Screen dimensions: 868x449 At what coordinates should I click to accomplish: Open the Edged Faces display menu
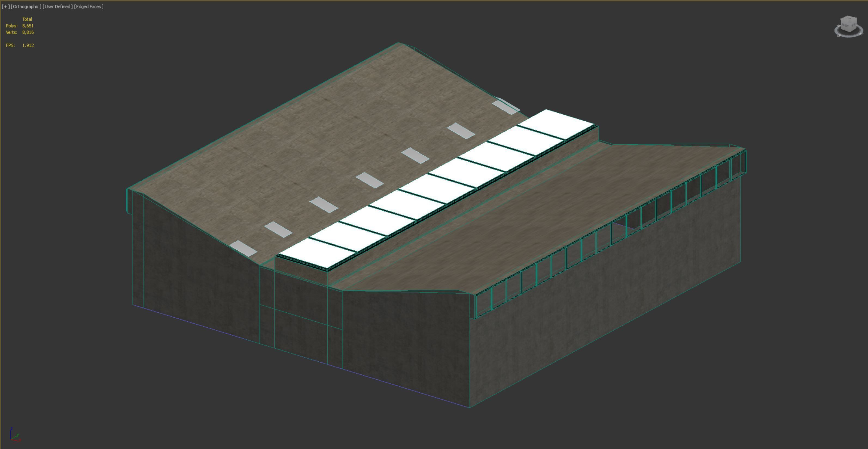tap(89, 7)
